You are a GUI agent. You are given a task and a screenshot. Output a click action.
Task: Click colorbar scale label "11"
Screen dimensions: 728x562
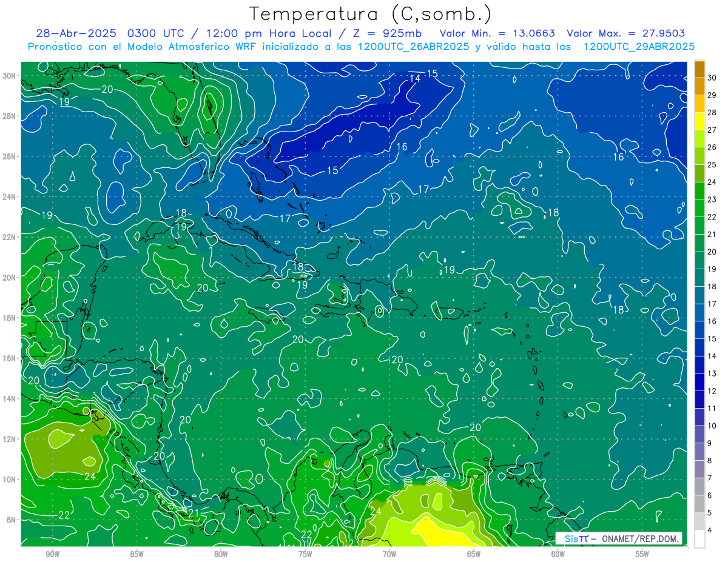[x=712, y=408]
